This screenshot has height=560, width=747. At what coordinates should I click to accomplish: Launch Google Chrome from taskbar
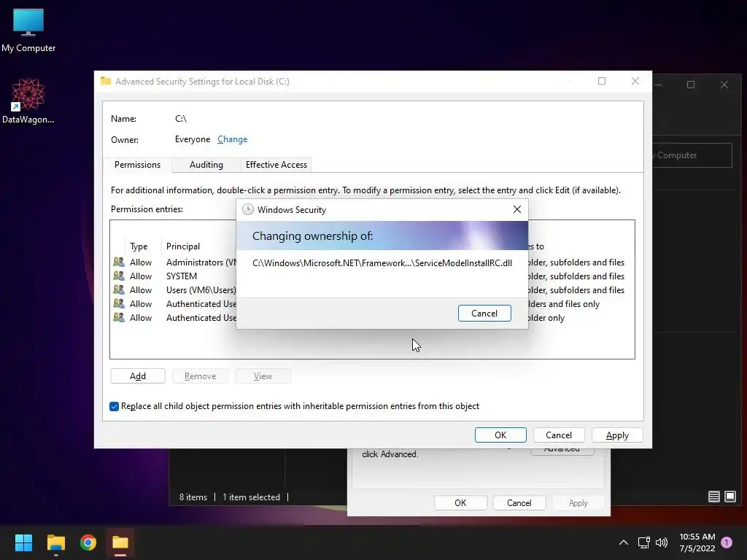click(x=88, y=542)
